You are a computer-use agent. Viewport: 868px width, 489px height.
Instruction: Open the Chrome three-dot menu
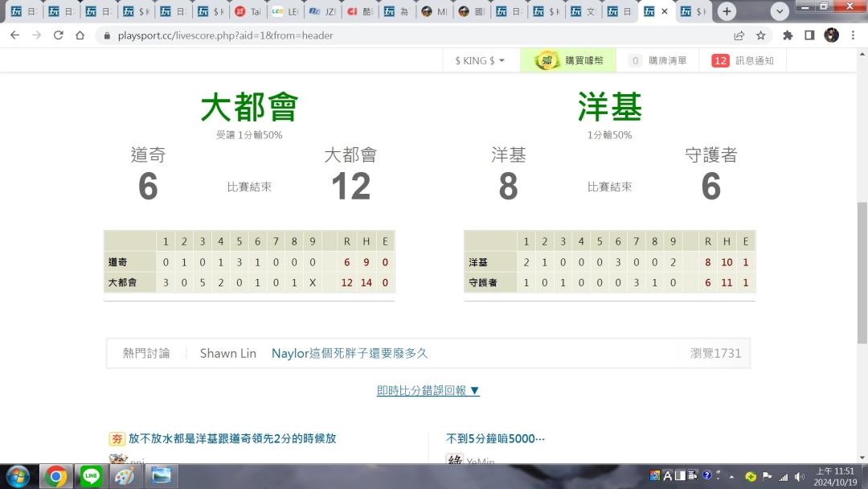tap(853, 35)
